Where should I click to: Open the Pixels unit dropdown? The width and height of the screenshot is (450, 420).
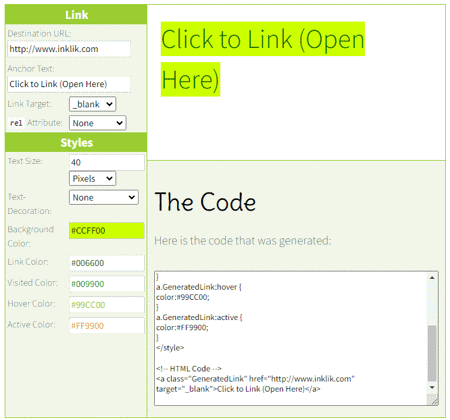92,178
